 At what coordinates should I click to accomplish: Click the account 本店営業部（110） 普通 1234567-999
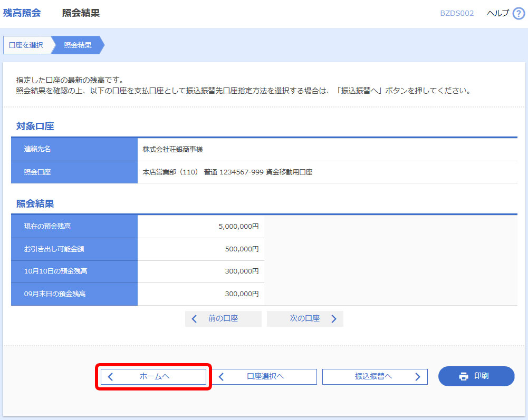coord(203,172)
